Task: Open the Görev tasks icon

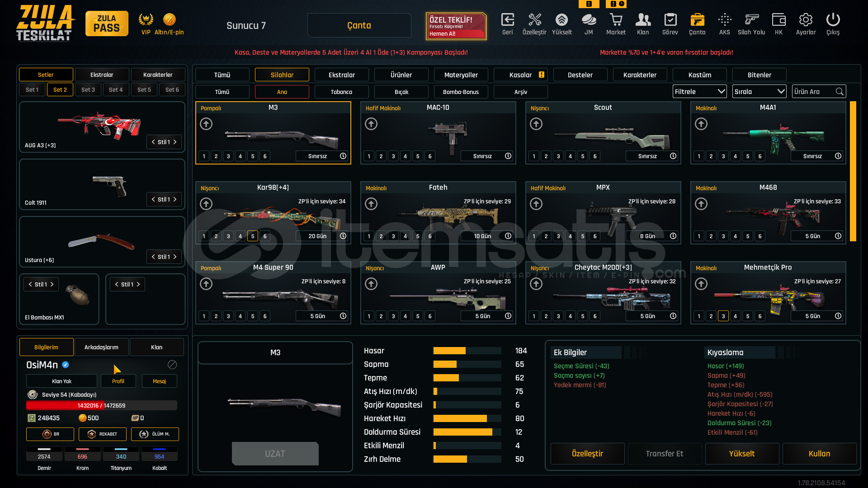Action: (x=670, y=20)
